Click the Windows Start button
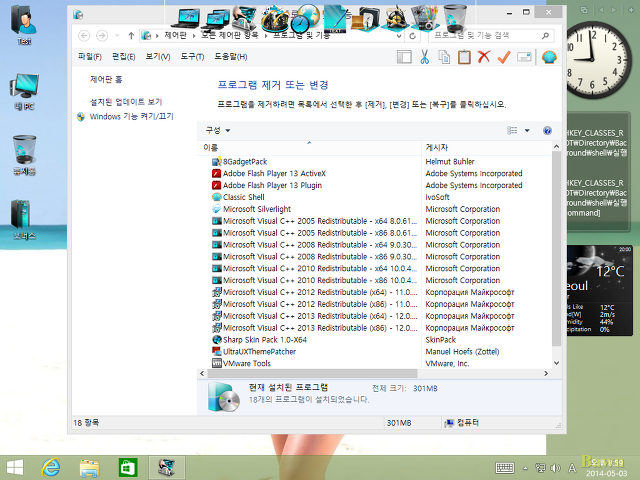640x480 pixels. point(15,468)
